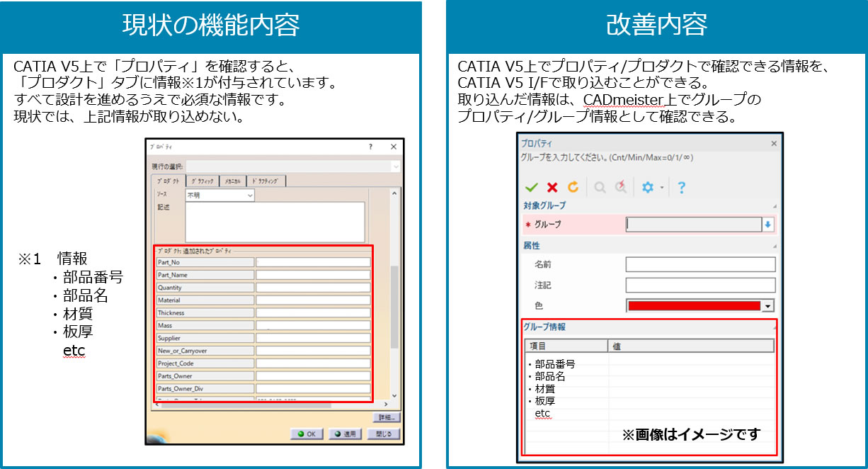868x469 pixels.
Task: Click the question mark in CATIA title bar
Action: click(370, 147)
